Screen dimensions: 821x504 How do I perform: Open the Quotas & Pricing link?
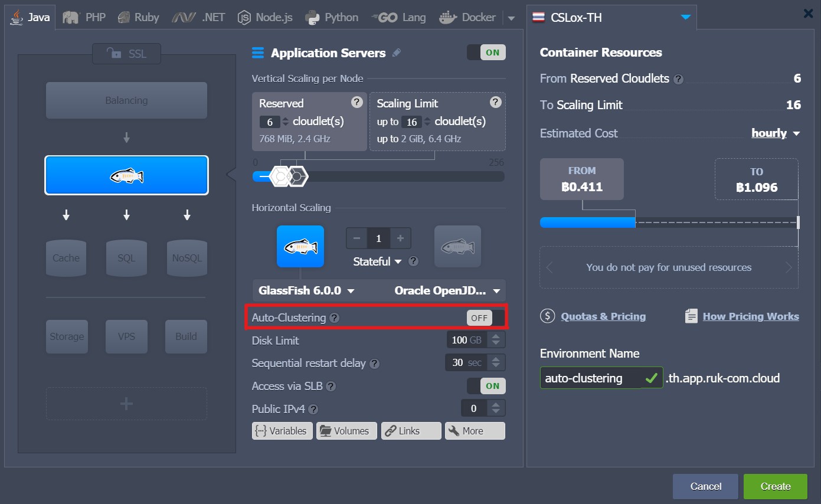[x=603, y=316]
